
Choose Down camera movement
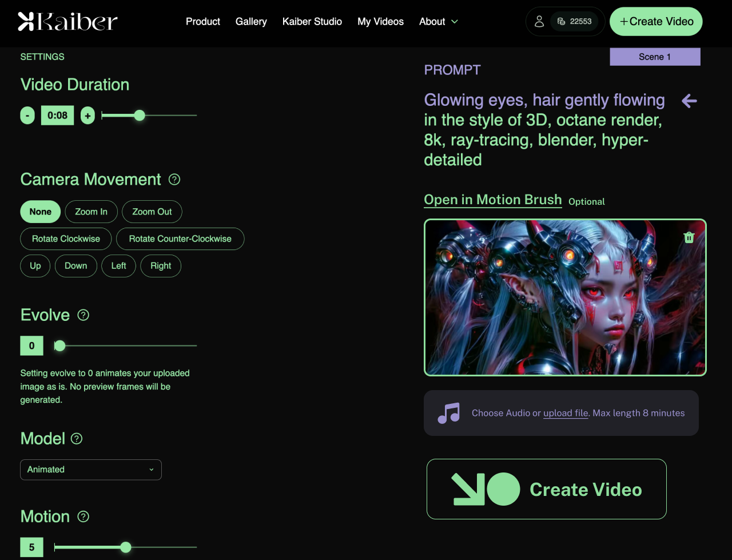pyautogui.click(x=76, y=266)
